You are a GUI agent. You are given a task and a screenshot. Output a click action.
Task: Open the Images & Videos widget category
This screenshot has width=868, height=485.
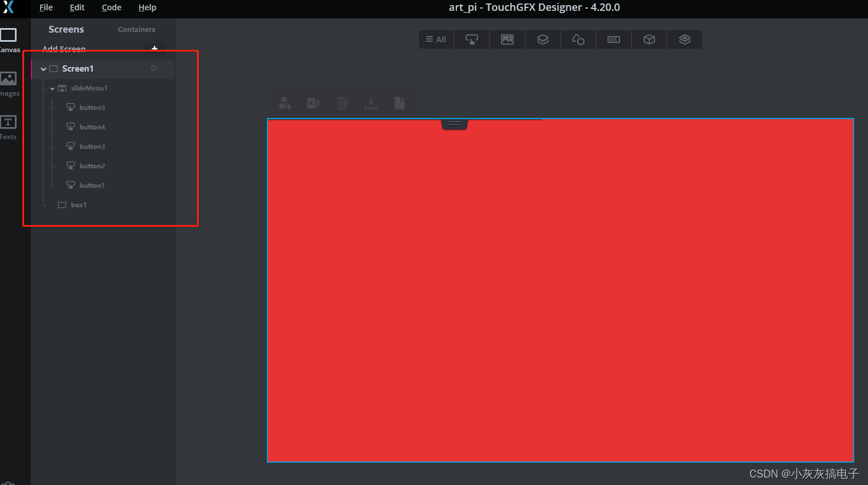click(507, 39)
